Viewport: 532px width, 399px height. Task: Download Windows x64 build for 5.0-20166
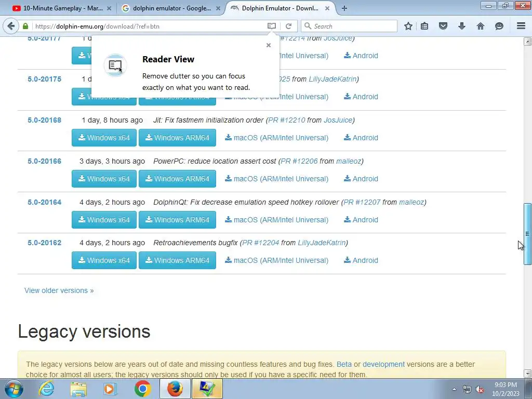tap(104, 179)
